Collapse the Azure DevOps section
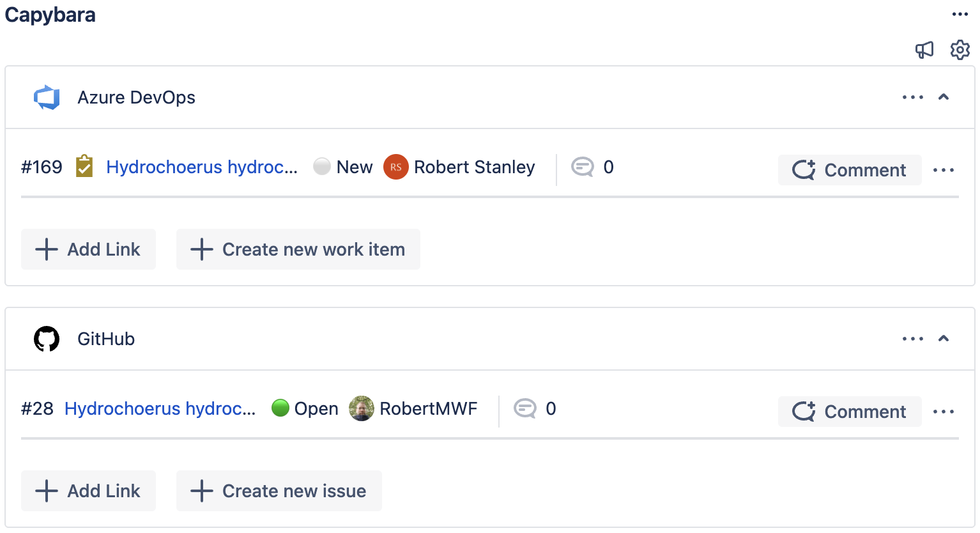The image size is (980, 533). 944,97
